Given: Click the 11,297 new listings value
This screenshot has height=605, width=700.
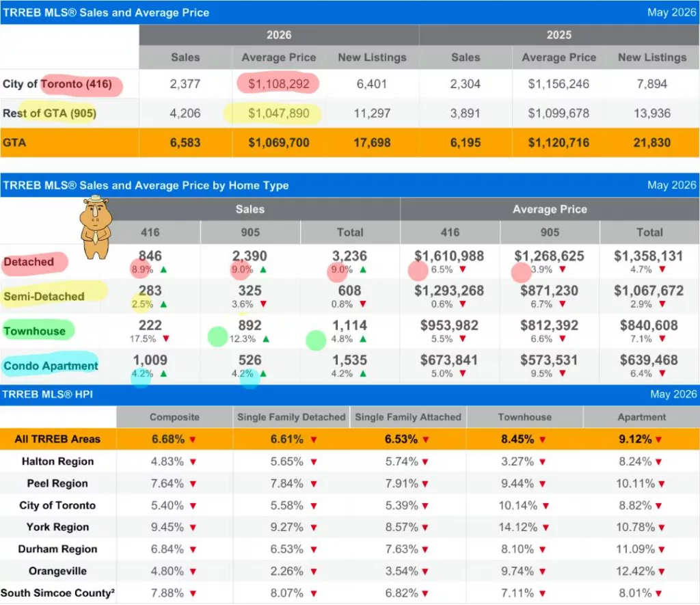Looking at the screenshot, I should [372, 113].
